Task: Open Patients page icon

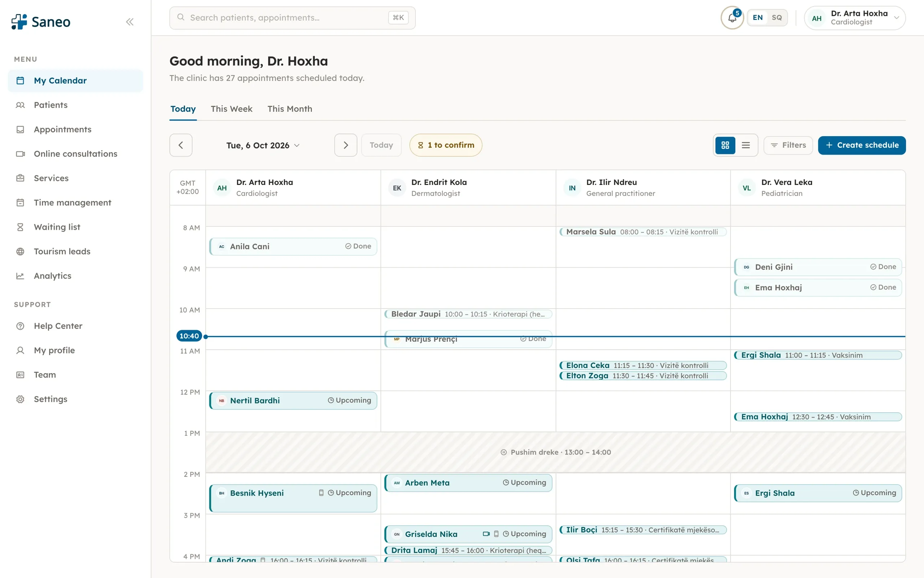Action: (x=20, y=105)
